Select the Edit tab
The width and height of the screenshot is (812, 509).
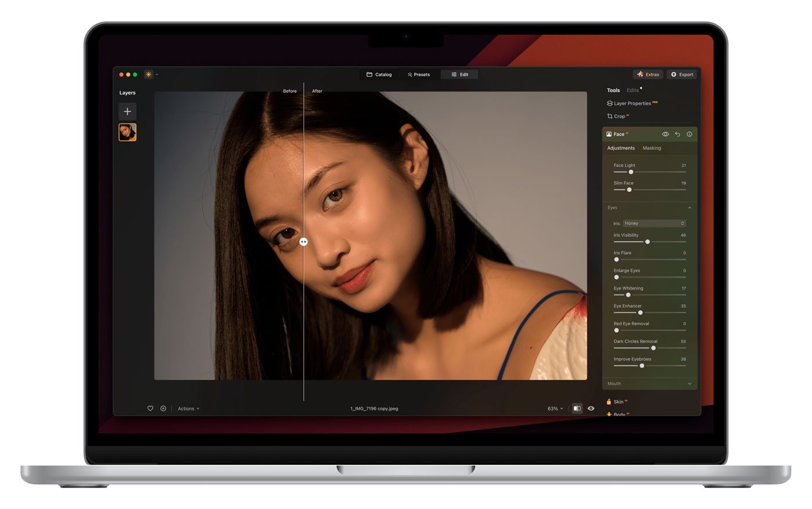point(459,74)
